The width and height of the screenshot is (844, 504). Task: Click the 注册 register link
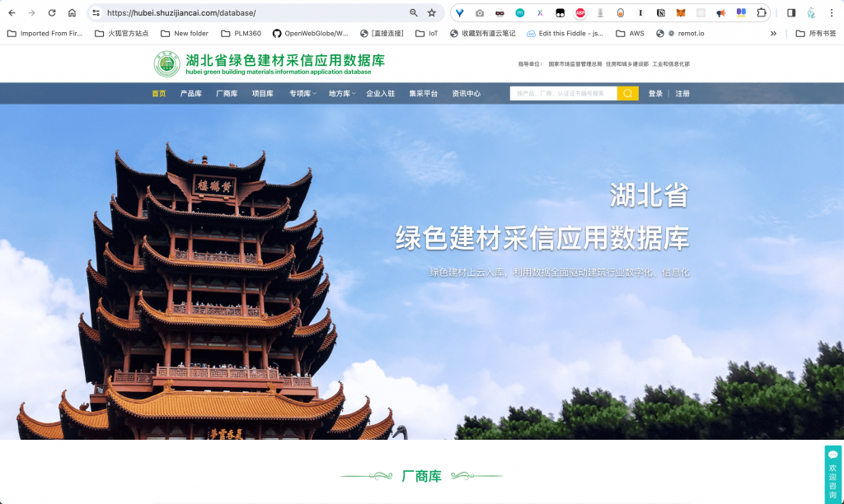(682, 94)
